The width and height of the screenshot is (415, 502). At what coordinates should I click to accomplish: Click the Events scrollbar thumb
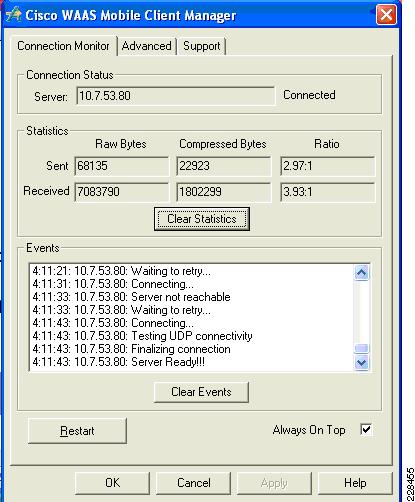pyautogui.click(x=362, y=348)
